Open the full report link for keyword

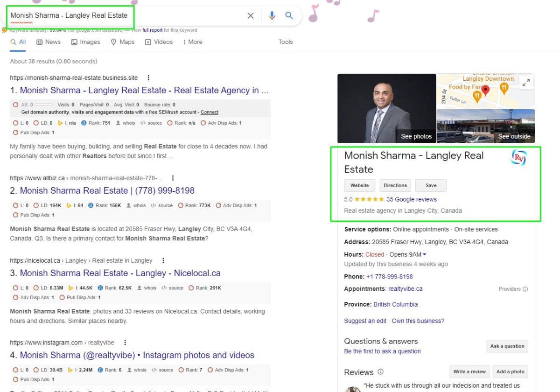click(153, 30)
